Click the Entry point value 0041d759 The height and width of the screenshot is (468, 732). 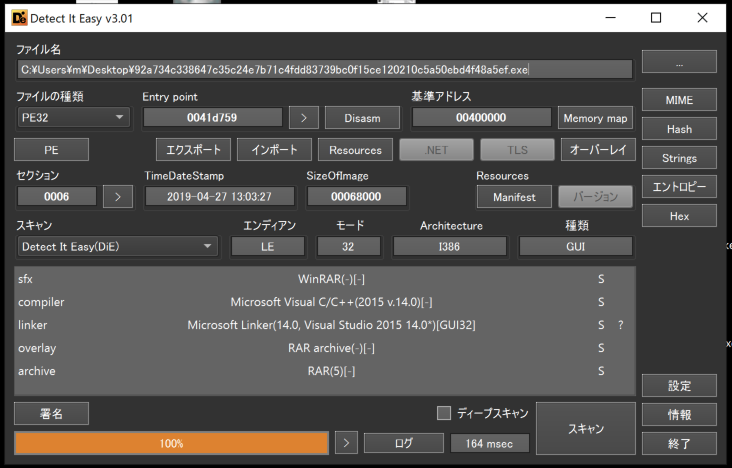pos(212,118)
